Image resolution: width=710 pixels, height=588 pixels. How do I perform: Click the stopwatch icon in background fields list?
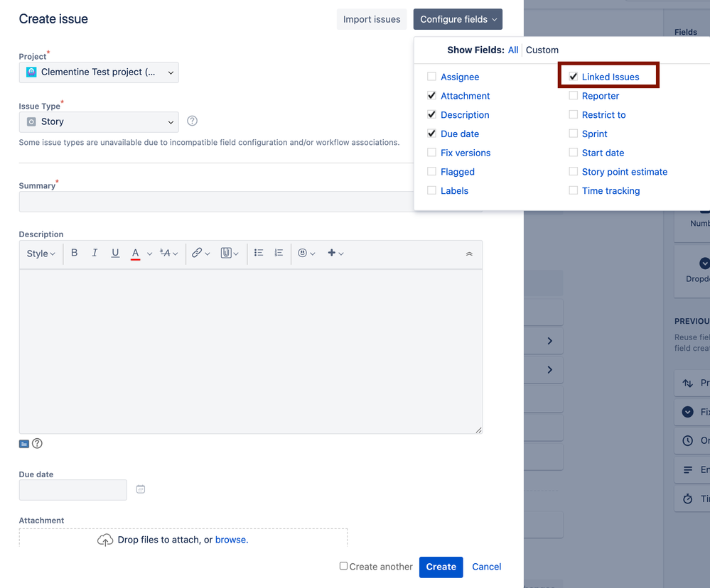[688, 499]
